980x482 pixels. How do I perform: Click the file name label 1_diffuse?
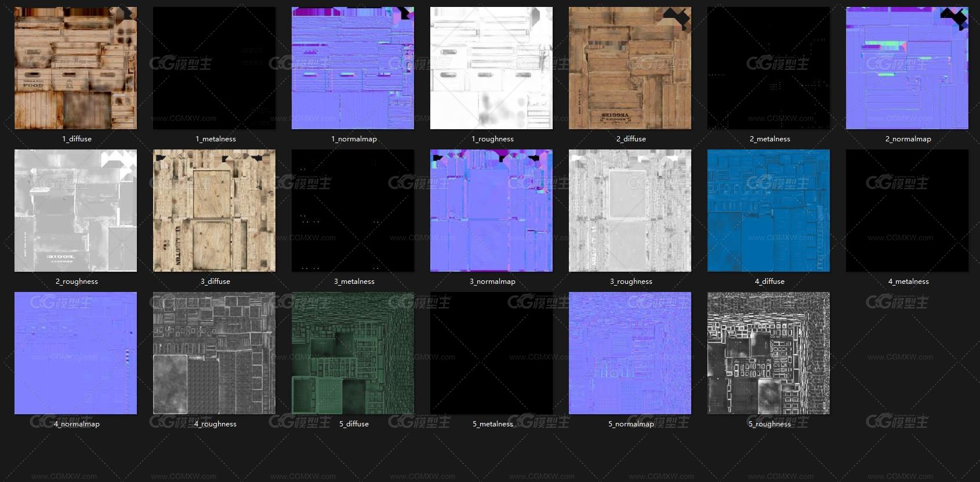coord(77,139)
